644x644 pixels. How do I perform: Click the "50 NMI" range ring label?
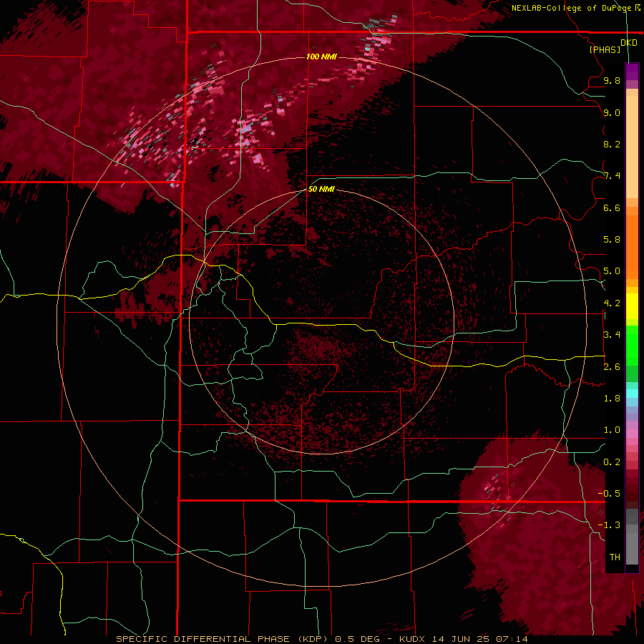pyautogui.click(x=321, y=189)
